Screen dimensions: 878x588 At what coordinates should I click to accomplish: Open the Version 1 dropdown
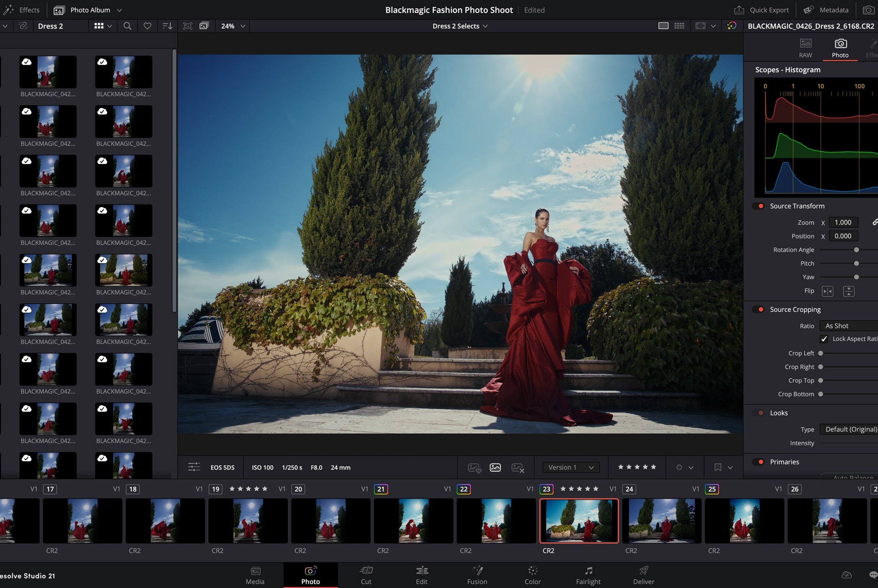coord(571,467)
